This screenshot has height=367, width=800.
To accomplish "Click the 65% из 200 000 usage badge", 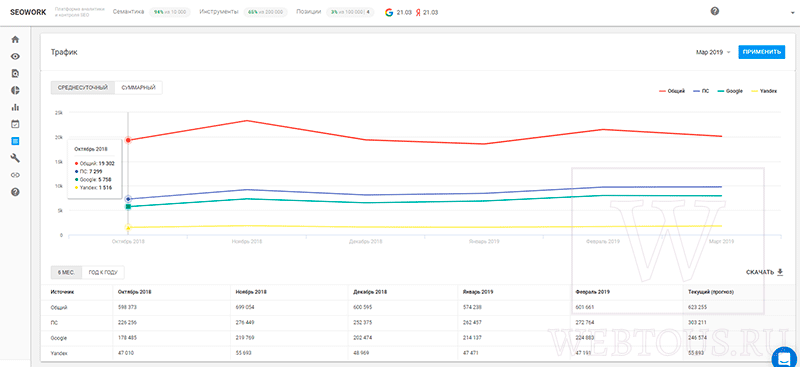I will (265, 12).
